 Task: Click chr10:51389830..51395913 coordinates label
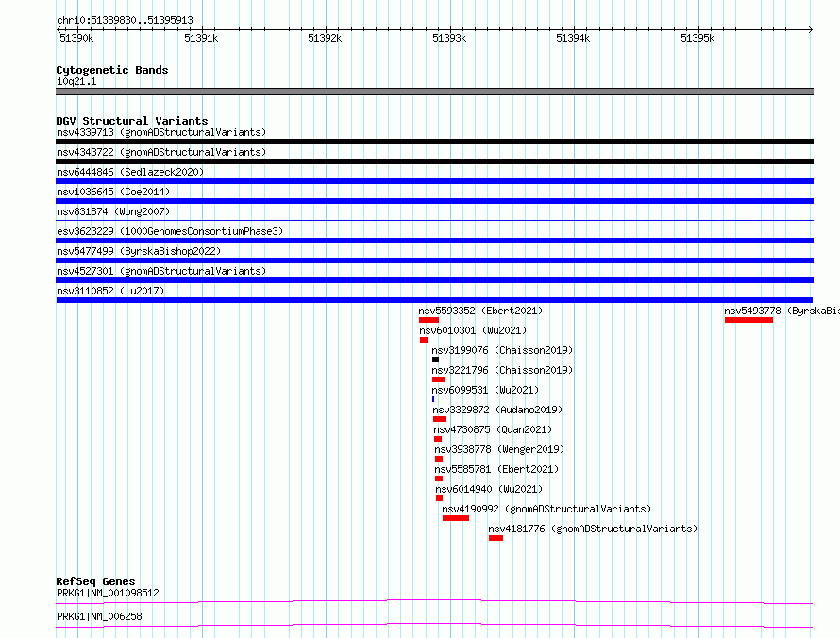pos(125,20)
